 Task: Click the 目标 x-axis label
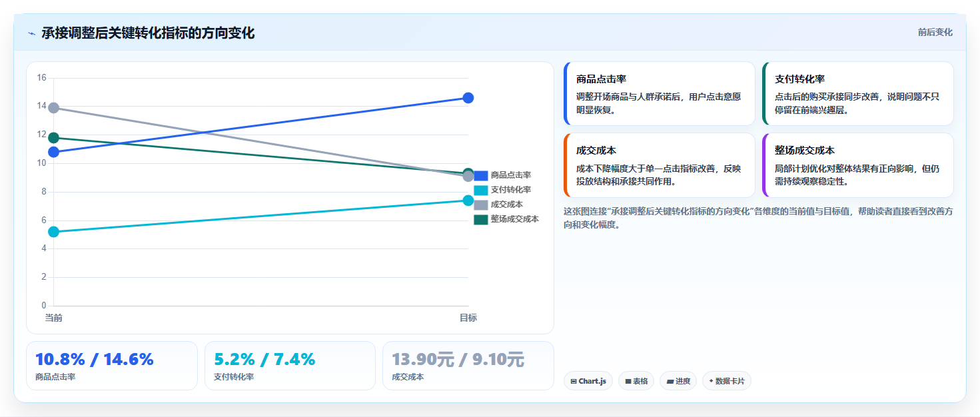pos(468,318)
